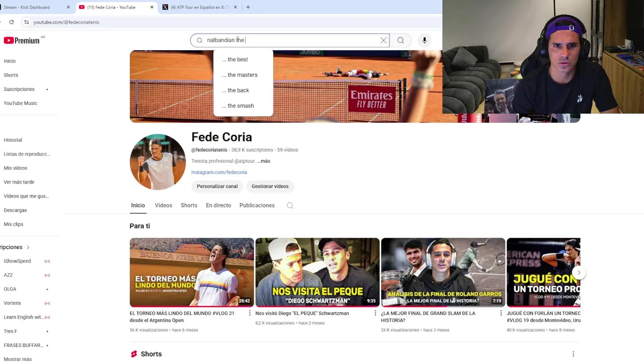View site information icon in address bar
The height and width of the screenshot is (362, 644).
[x=26, y=22]
